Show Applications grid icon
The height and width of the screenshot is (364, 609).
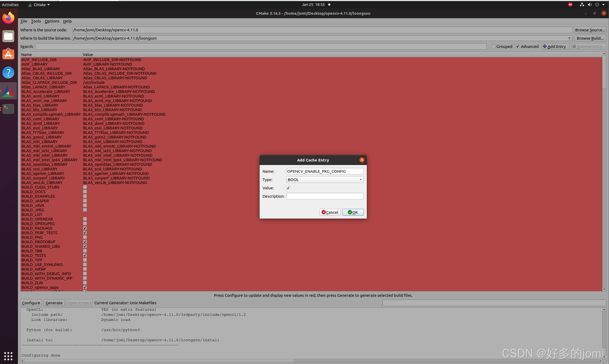tap(8, 356)
